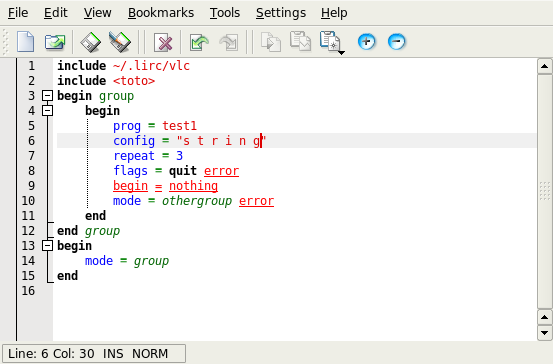Click the text "~/.lirc/vlc" on line 1

[x=151, y=66]
